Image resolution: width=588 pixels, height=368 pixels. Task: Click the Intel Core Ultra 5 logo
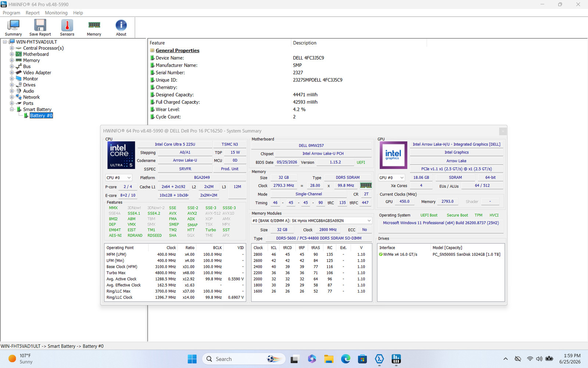click(121, 155)
